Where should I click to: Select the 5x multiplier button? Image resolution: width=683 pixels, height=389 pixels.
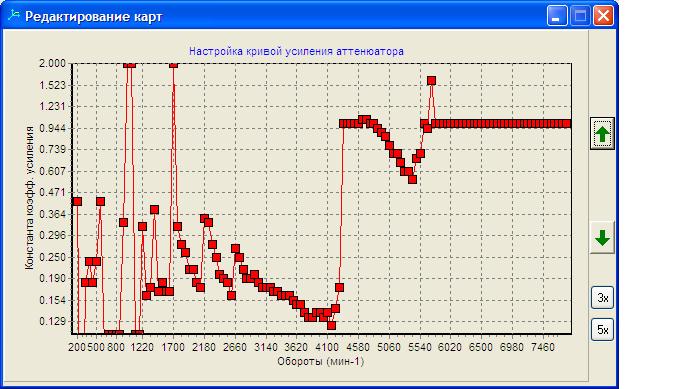pyautogui.click(x=602, y=330)
